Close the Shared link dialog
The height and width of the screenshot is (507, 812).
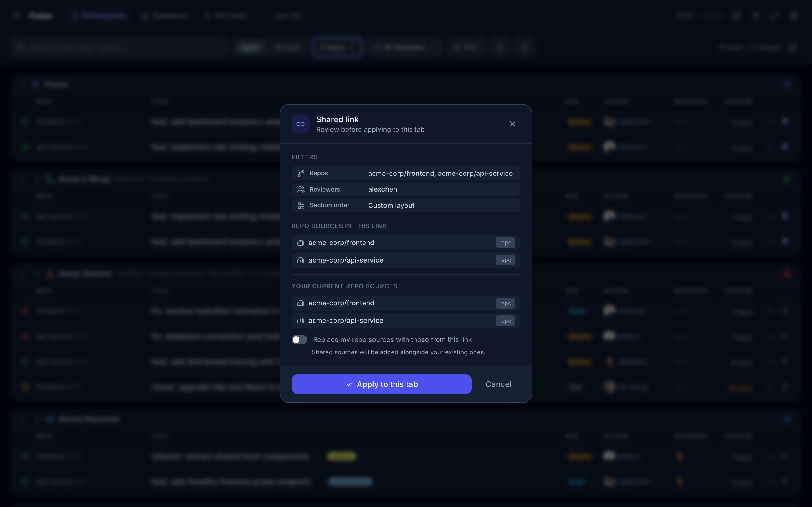[512, 124]
